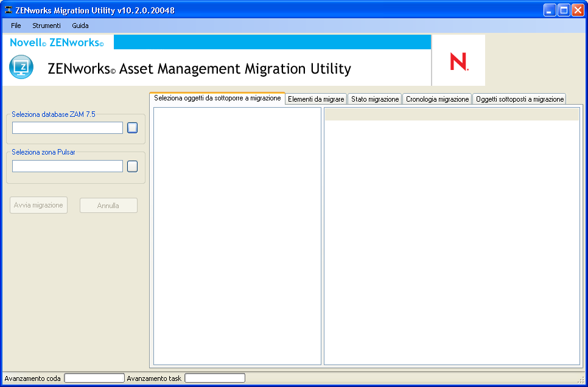Click the application icon in title bar

pyautogui.click(x=9, y=10)
